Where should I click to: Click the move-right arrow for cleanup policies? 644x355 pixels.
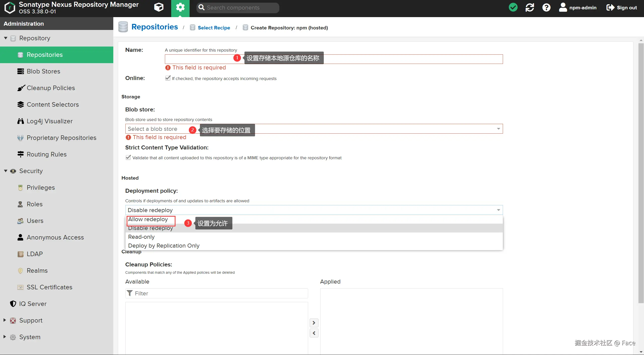[314, 323]
